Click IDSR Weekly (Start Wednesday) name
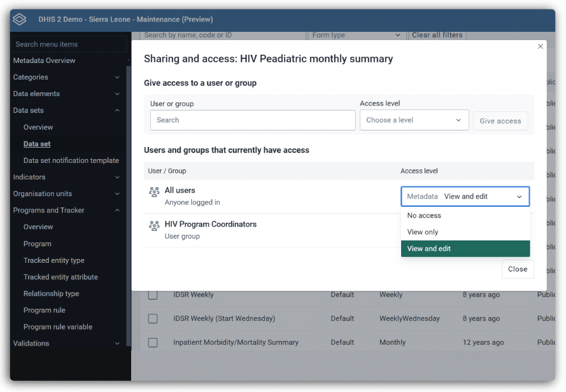This screenshot has width=566, height=392. [224, 319]
